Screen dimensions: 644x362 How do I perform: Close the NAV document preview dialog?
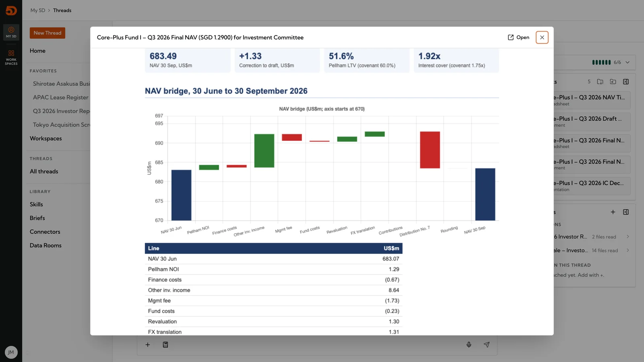click(x=542, y=37)
